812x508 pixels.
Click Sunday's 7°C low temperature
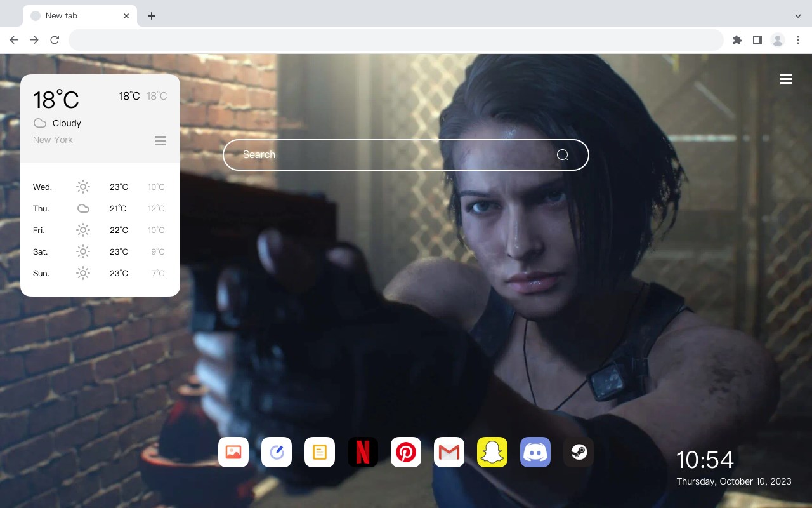158,273
